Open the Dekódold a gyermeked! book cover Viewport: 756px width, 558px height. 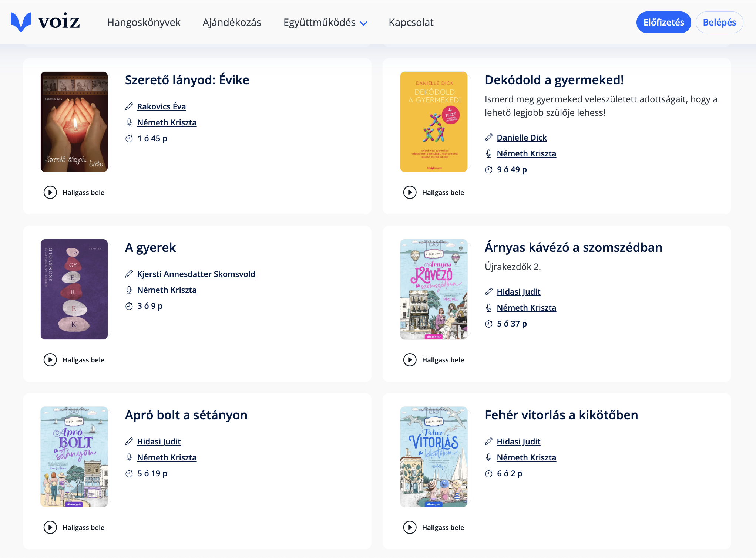434,122
